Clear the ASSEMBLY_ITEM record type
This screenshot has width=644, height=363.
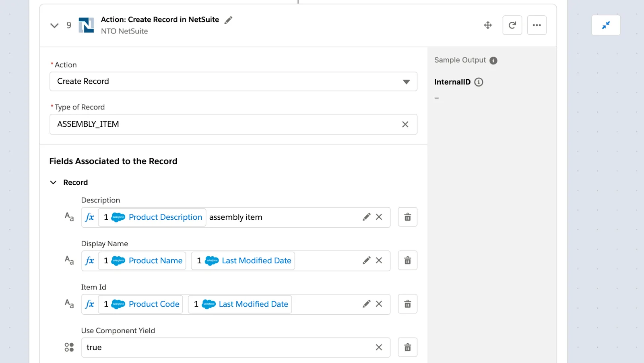405,124
